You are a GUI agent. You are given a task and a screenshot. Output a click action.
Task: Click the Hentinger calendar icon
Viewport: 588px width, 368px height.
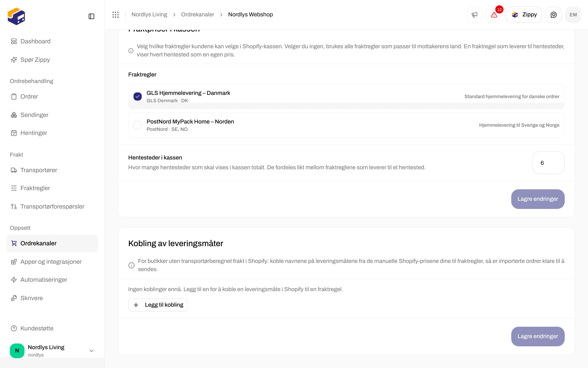(14, 133)
